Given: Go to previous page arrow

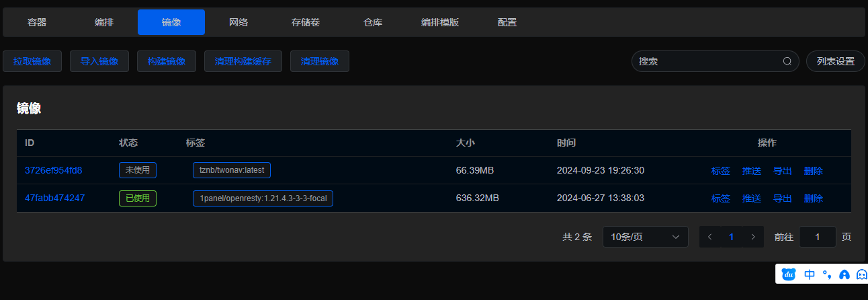Looking at the screenshot, I should coord(710,237).
